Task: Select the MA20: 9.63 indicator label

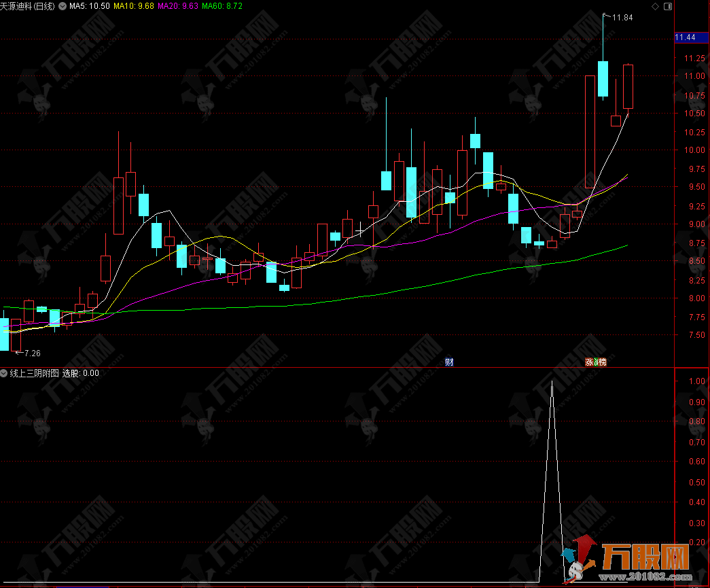Action: pyautogui.click(x=178, y=6)
